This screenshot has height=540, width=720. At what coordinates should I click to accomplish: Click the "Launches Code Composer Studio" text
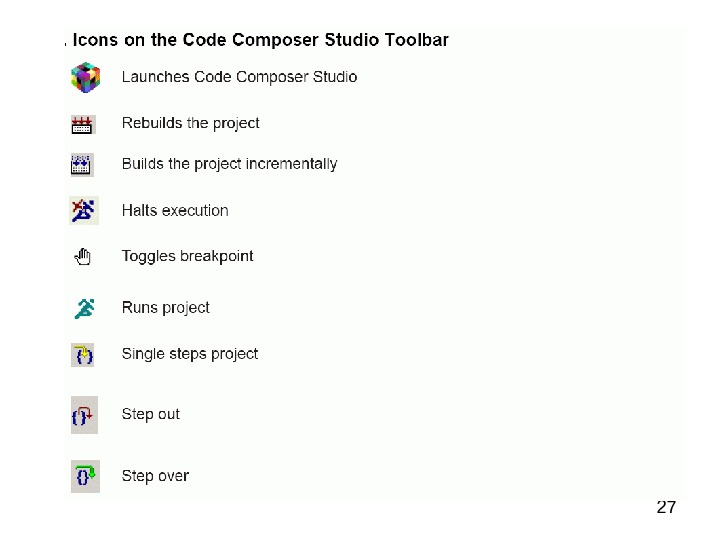click(x=239, y=77)
